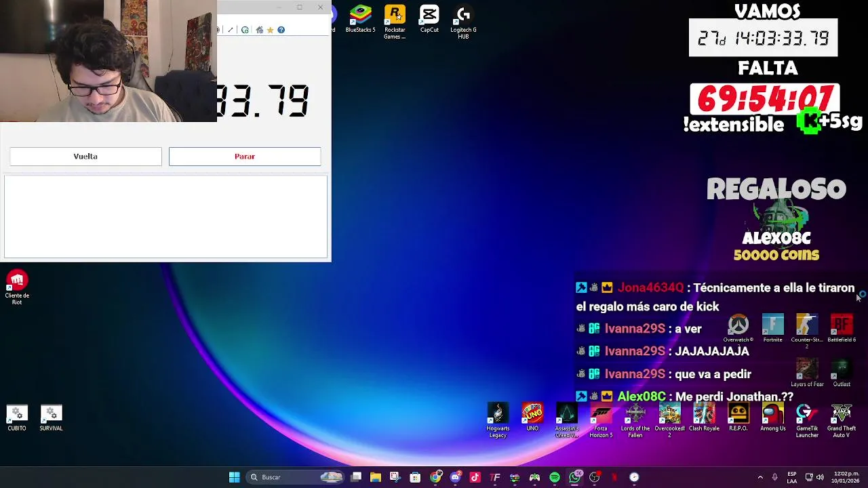Viewport: 868px width, 488px height.
Task: Open Rockstar Games launcher shortcut
Action: (395, 22)
